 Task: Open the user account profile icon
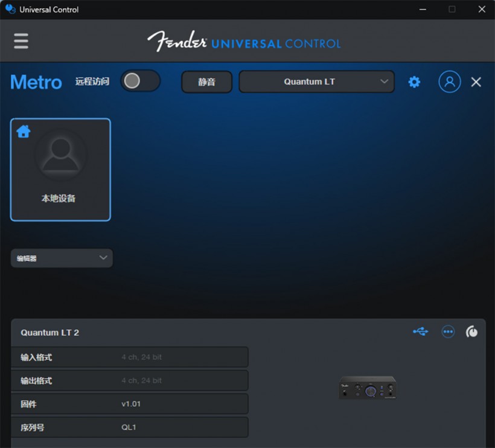pyautogui.click(x=449, y=82)
